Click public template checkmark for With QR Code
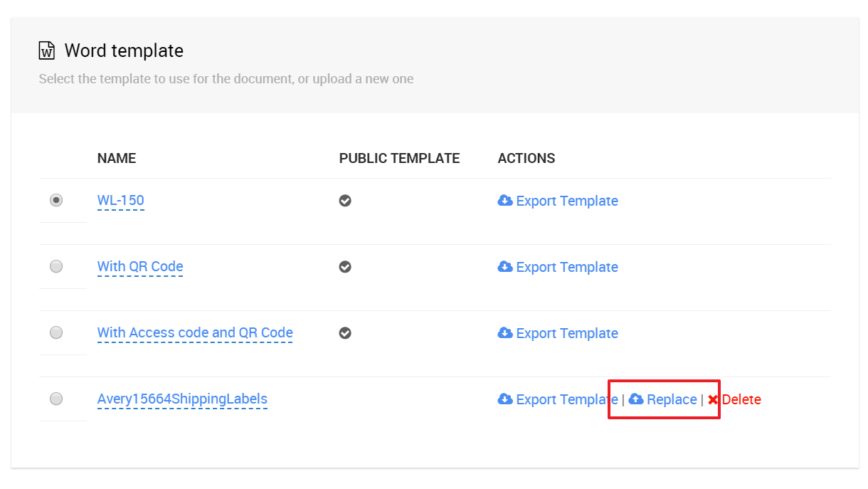 click(x=345, y=267)
